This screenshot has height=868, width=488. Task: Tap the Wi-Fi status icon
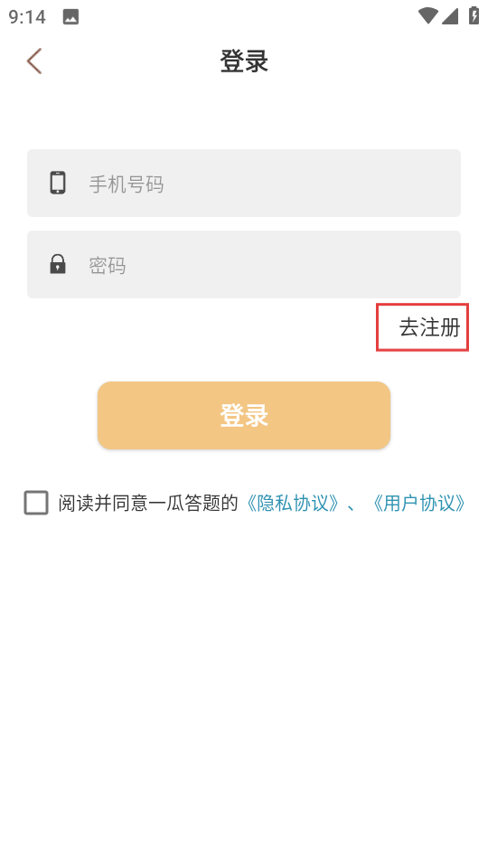[427, 16]
